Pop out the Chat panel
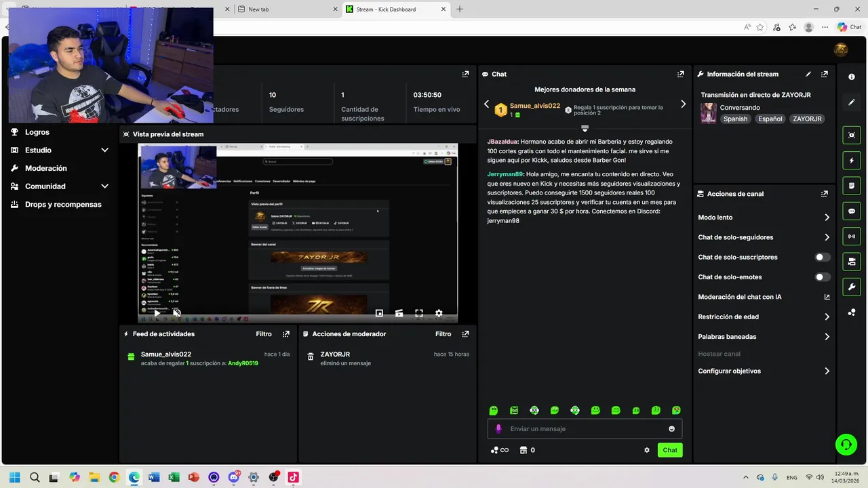The image size is (868, 488). point(681,74)
